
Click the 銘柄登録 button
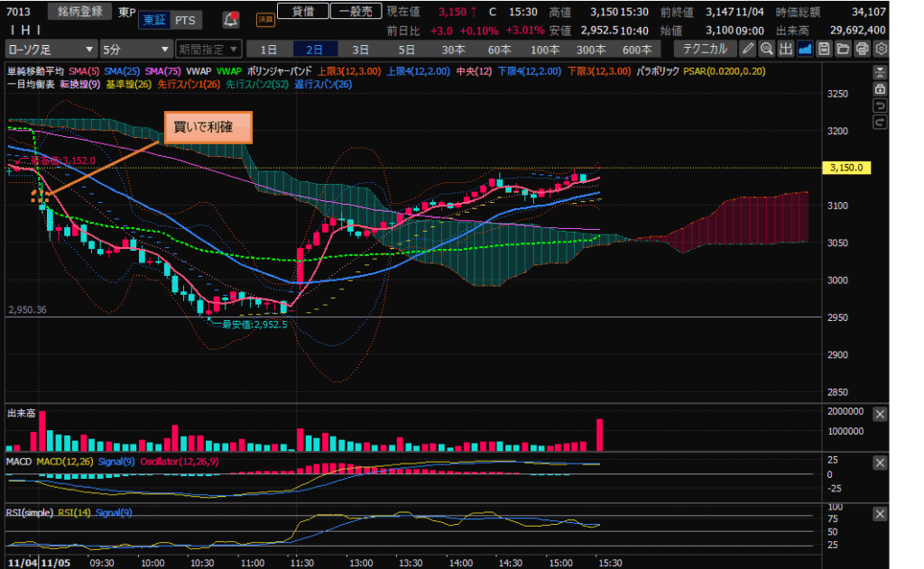(79, 12)
